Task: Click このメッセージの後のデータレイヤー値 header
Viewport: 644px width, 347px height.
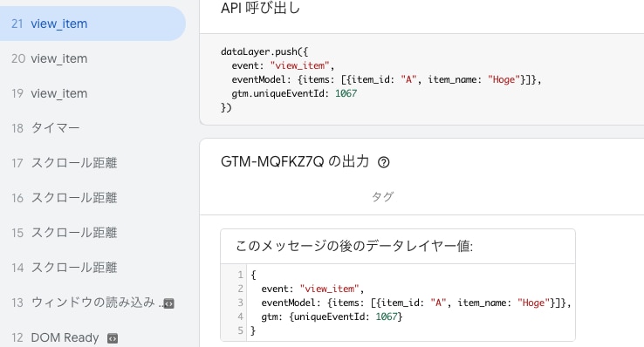Action: pyautogui.click(x=354, y=246)
